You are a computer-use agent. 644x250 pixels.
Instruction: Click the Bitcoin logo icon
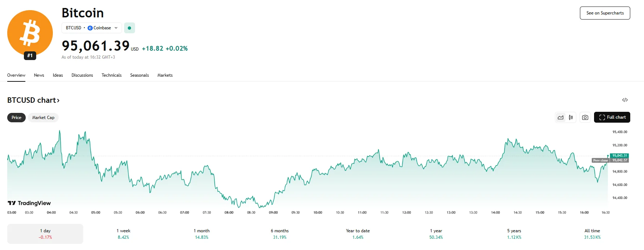coord(30,33)
